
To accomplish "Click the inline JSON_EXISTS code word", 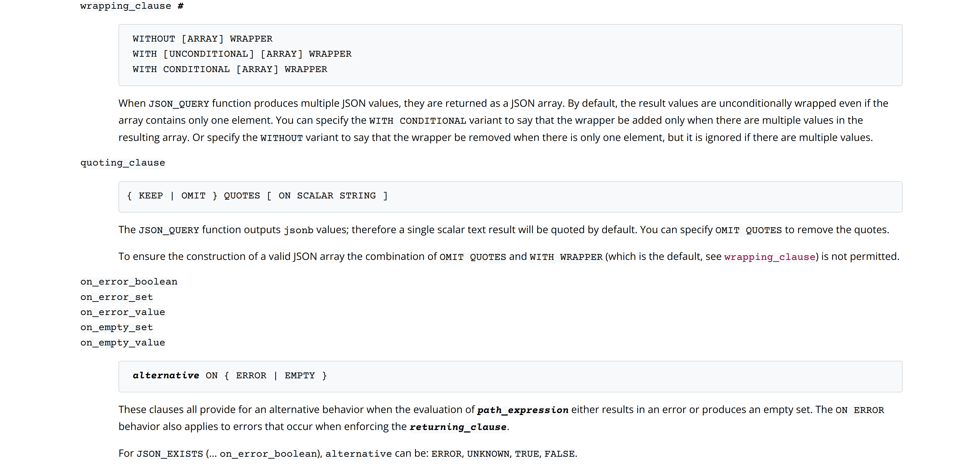I will pyautogui.click(x=170, y=454).
